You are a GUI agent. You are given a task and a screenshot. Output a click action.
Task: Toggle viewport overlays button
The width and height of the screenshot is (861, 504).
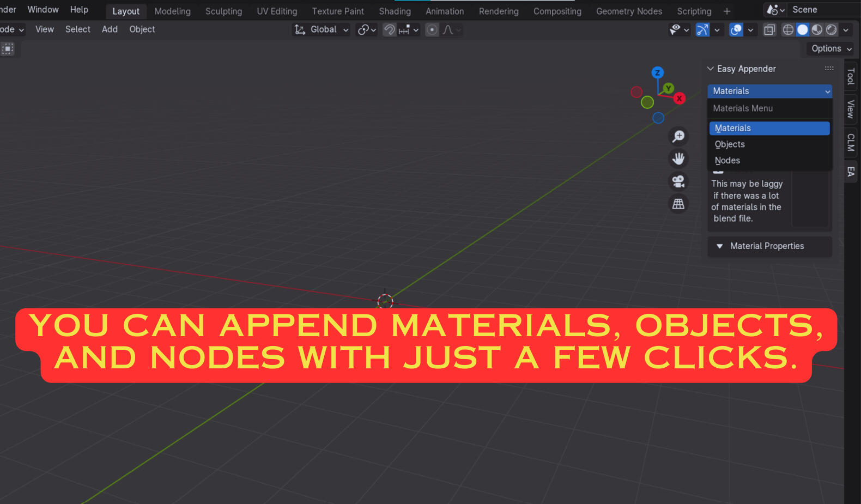[x=736, y=30]
